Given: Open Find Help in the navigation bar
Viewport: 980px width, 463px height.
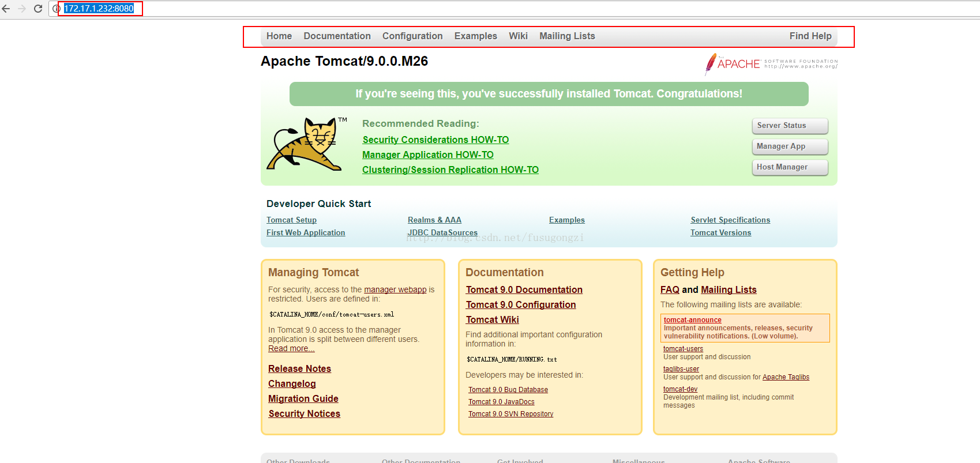Looking at the screenshot, I should pos(810,36).
